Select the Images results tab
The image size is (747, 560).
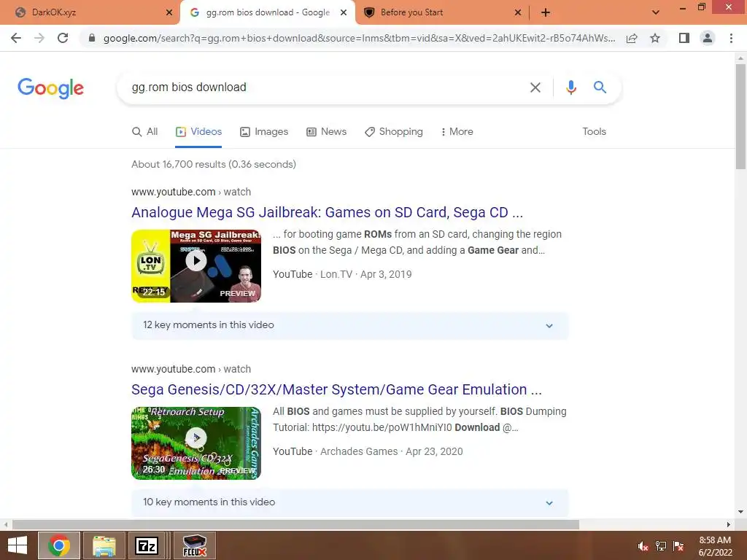(264, 132)
